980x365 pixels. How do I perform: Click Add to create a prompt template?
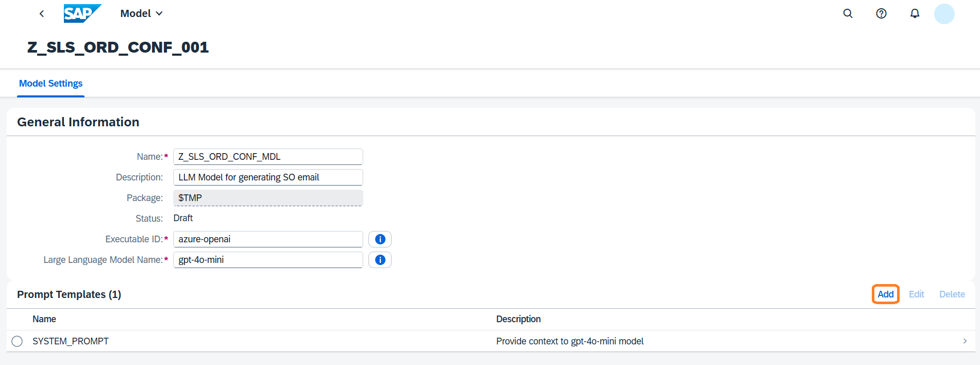coord(885,294)
